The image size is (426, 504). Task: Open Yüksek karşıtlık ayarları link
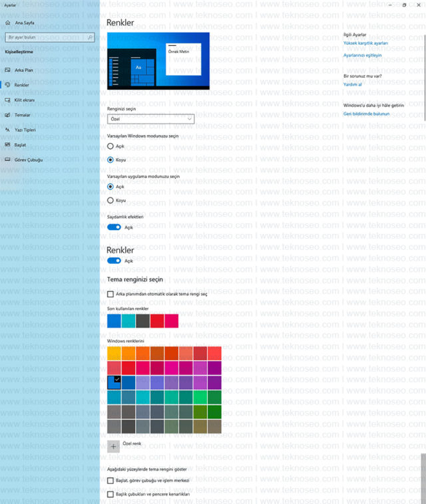tap(365, 43)
